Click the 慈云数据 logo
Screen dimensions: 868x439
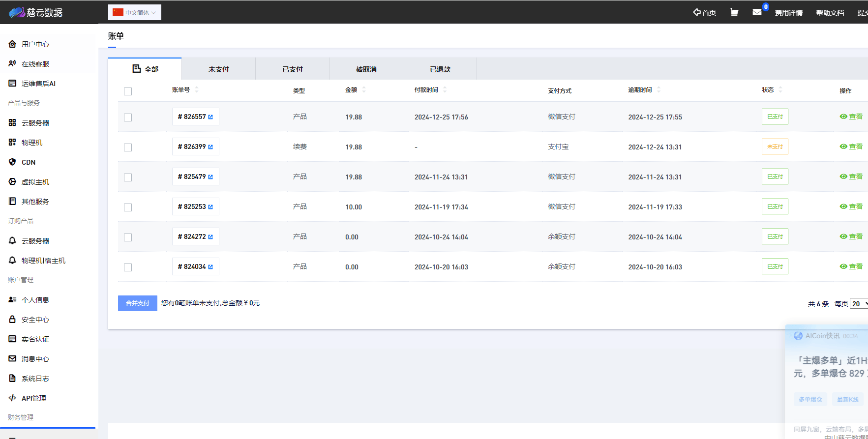pos(36,12)
